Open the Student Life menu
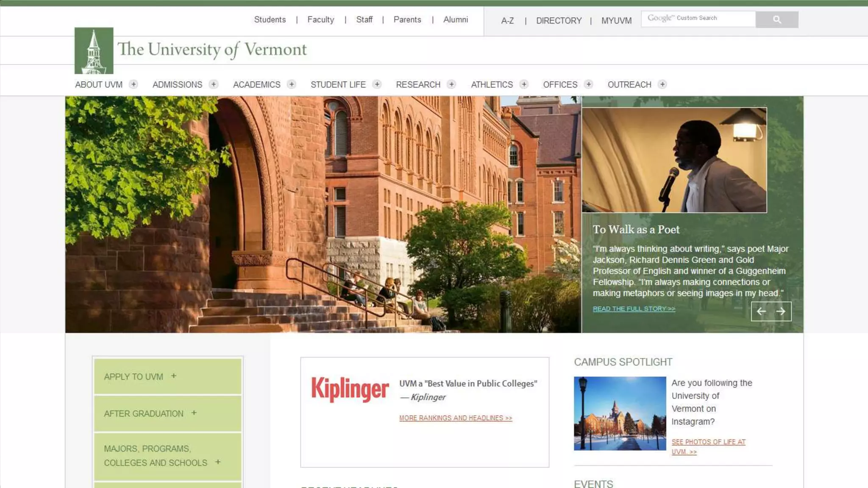The width and height of the screenshot is (868, 488). pos(338,85)
